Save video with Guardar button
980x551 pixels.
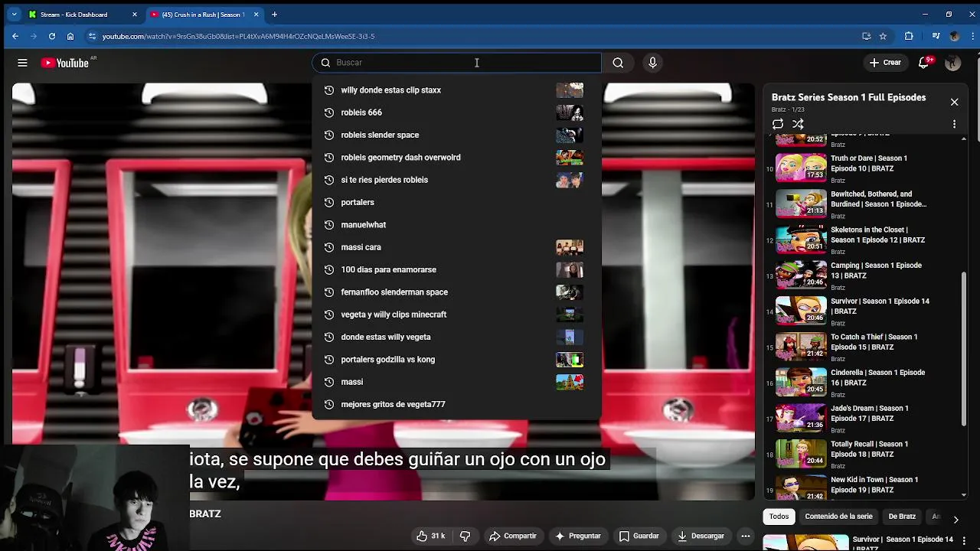coord(639,536)
